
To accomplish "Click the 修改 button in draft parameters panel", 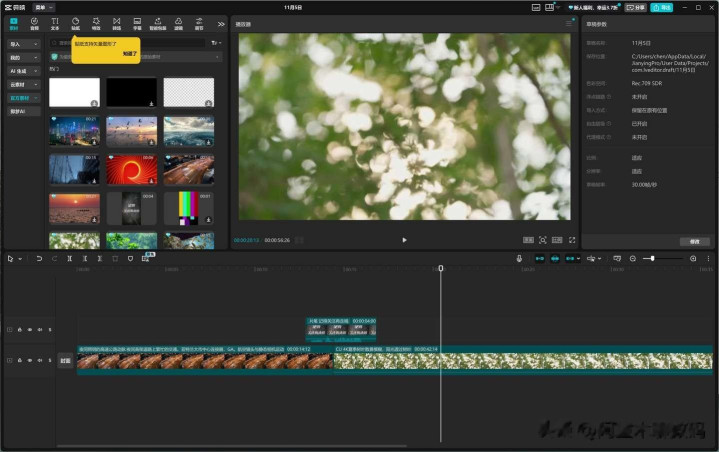I will point(694,241).
